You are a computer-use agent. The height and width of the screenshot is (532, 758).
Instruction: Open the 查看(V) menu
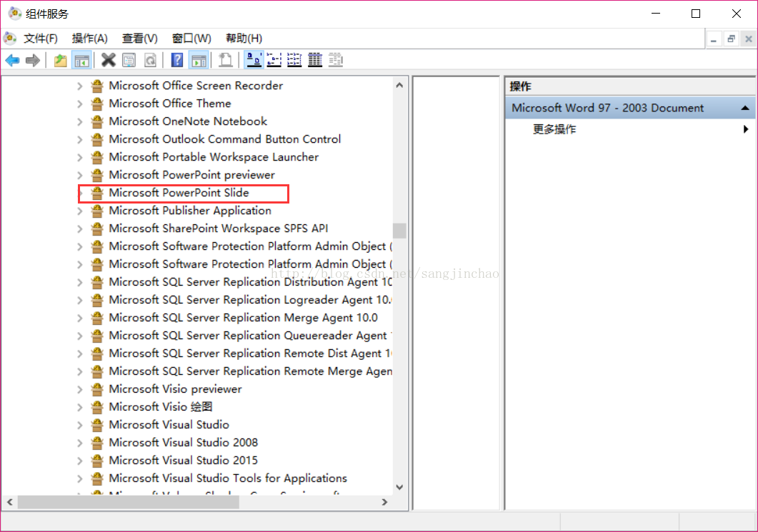pyautogui.click(x=139, y=39)
